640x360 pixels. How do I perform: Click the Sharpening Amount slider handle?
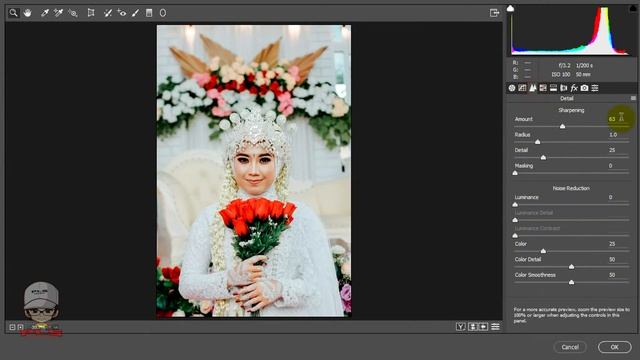pyautogui.click(x=562, y=126)
